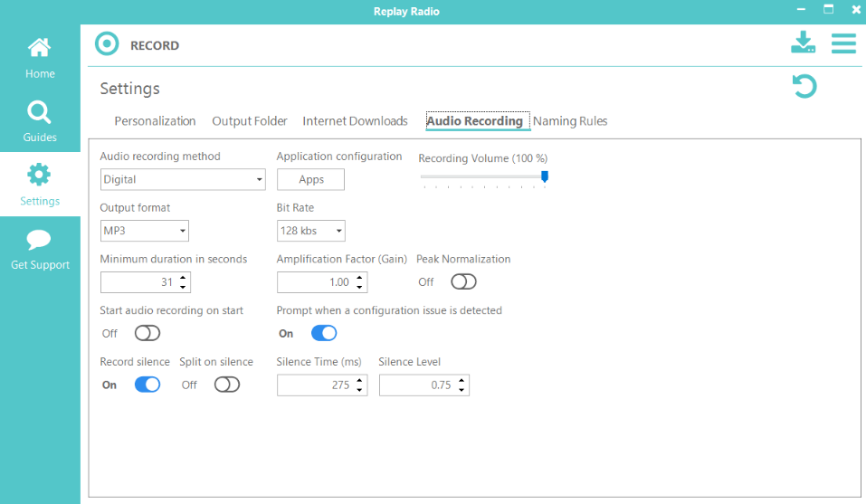Enable Split on silence switch

point(227,385)
